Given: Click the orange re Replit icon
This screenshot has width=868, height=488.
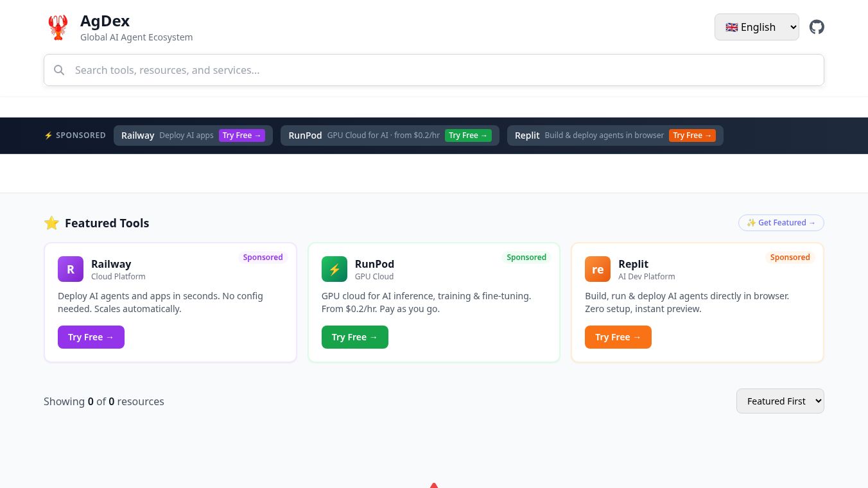Looking at the screenshot, I should [x=598, y=269].
